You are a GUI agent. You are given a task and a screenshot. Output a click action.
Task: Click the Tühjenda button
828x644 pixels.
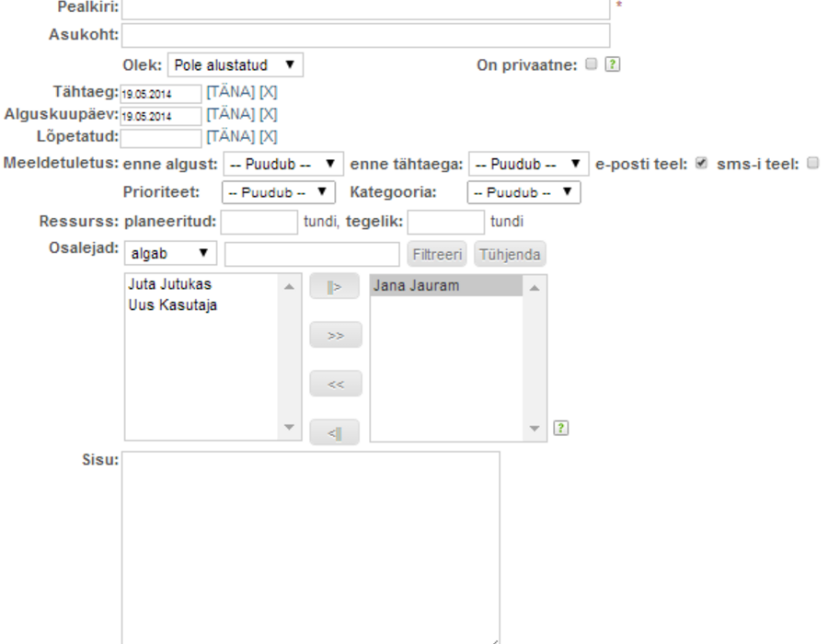[x=510, y=255]
